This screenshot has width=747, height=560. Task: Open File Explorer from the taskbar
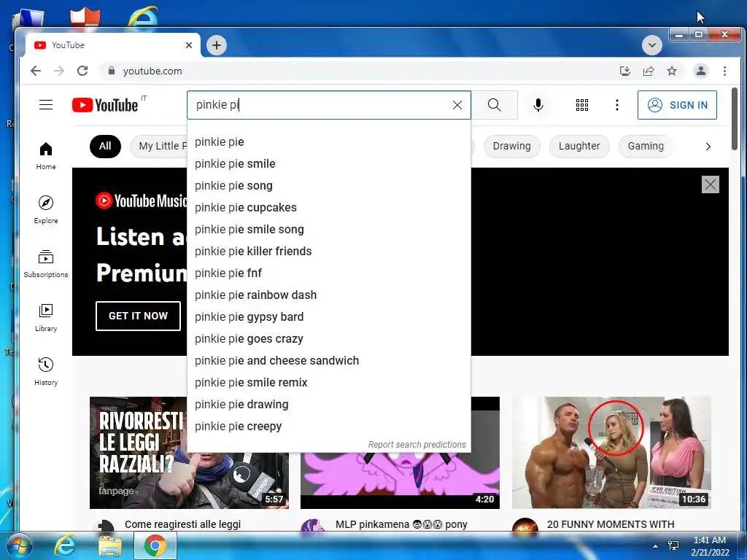(110, 545)
